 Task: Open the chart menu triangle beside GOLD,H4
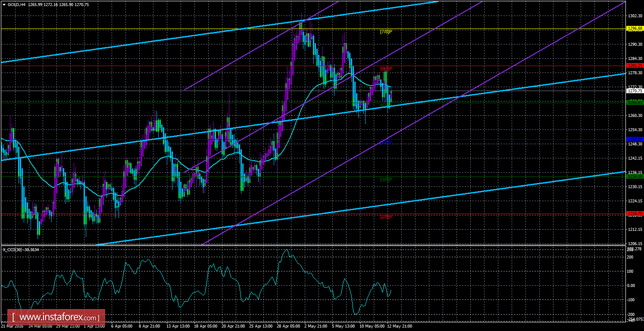coord(4,4)
